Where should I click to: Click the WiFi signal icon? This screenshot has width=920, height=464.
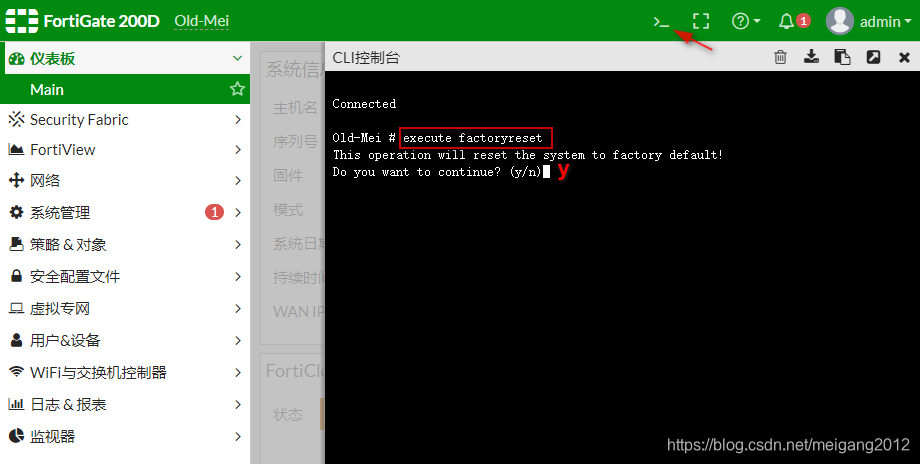[16, 371]
